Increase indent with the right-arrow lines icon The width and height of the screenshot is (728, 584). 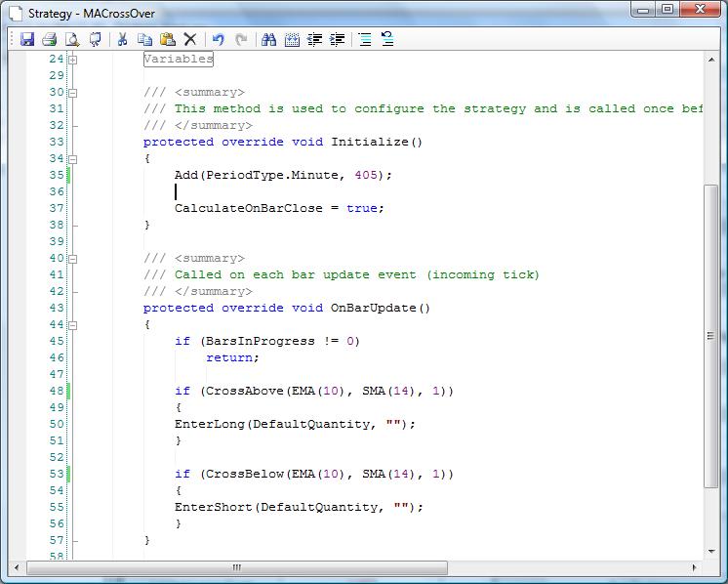click(x=338, y=39)
